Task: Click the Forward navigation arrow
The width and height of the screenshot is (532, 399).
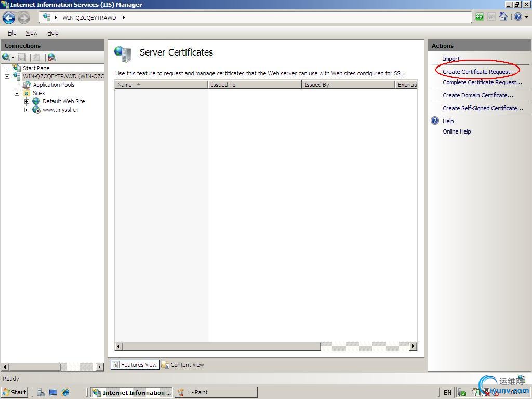Action: coord(23,18)
